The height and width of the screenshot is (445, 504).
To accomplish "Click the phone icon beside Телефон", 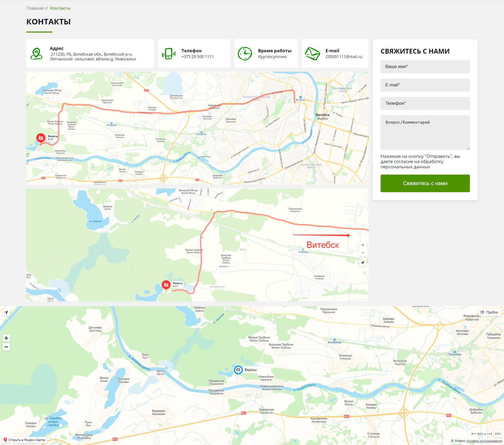I will [169, 54].
